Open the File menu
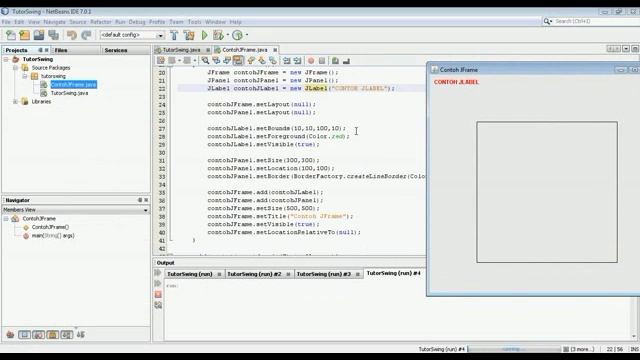 pos(6,22)
